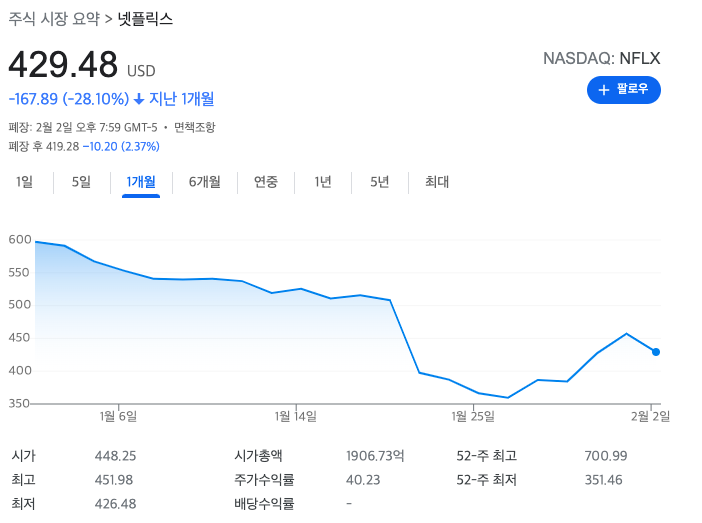
Task: Switch to the 6개월 range tab
Action: (205, 182)
